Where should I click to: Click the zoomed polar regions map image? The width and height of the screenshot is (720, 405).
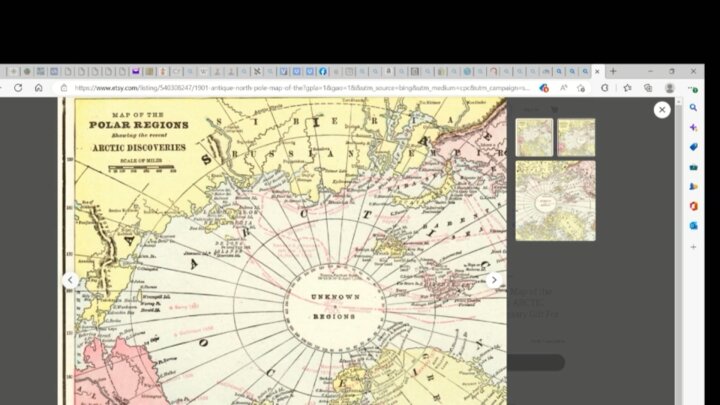[x=282, y=251]
